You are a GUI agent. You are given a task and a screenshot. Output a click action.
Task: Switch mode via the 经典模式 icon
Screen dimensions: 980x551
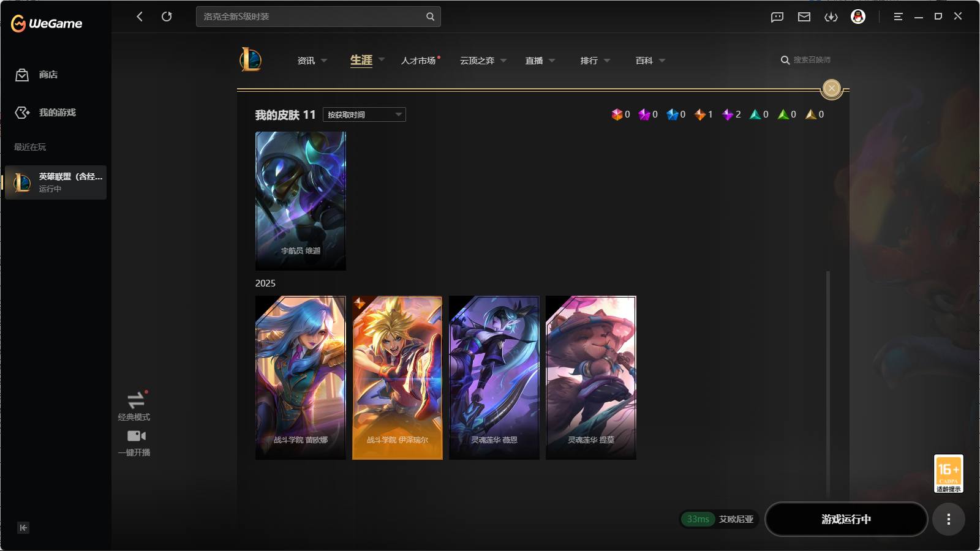tap(135, 400)
